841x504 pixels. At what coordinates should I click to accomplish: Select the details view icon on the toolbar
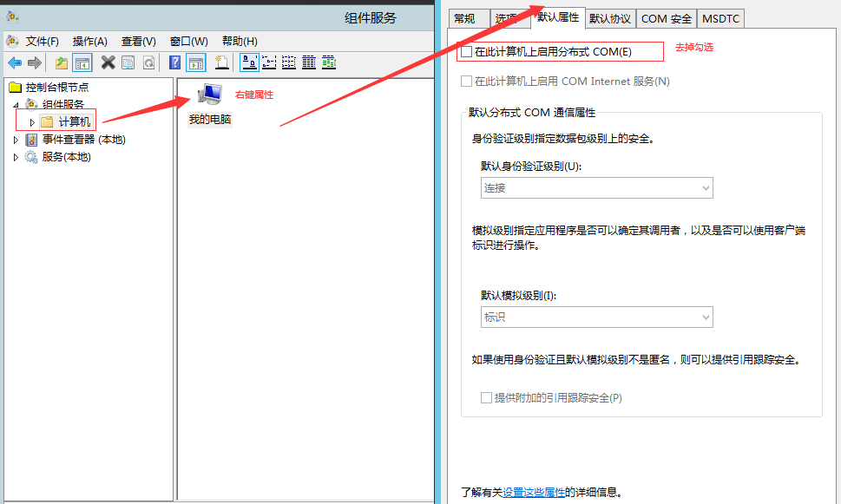[x=311, y=62]
